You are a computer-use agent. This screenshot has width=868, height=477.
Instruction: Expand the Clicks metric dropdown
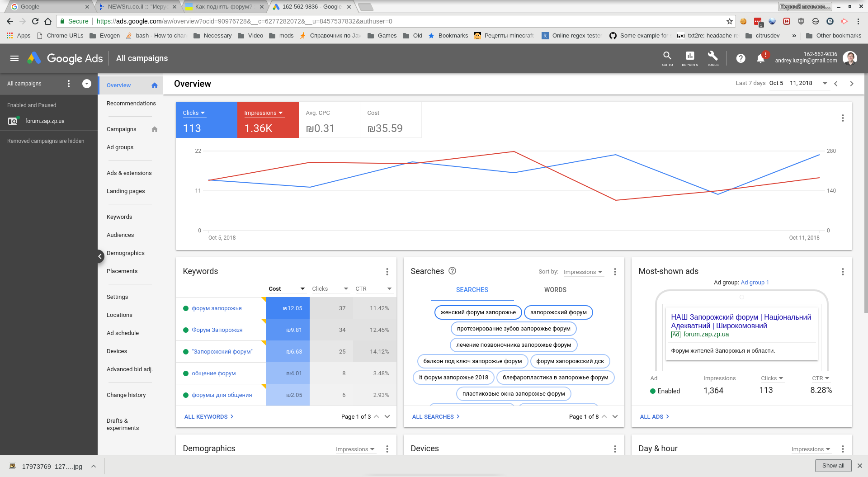pyautogui.click(x=194, y=113)
